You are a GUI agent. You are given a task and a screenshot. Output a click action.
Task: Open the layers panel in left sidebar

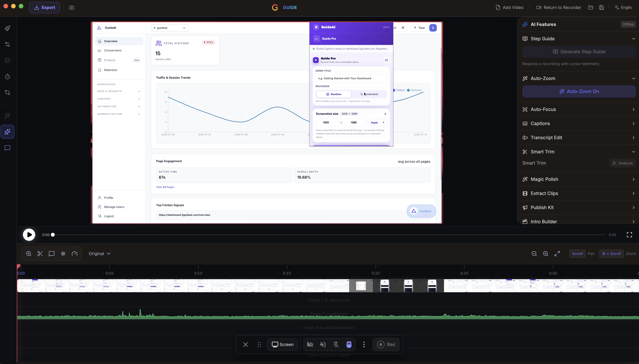pyautogui.click(x=7, y=60)
